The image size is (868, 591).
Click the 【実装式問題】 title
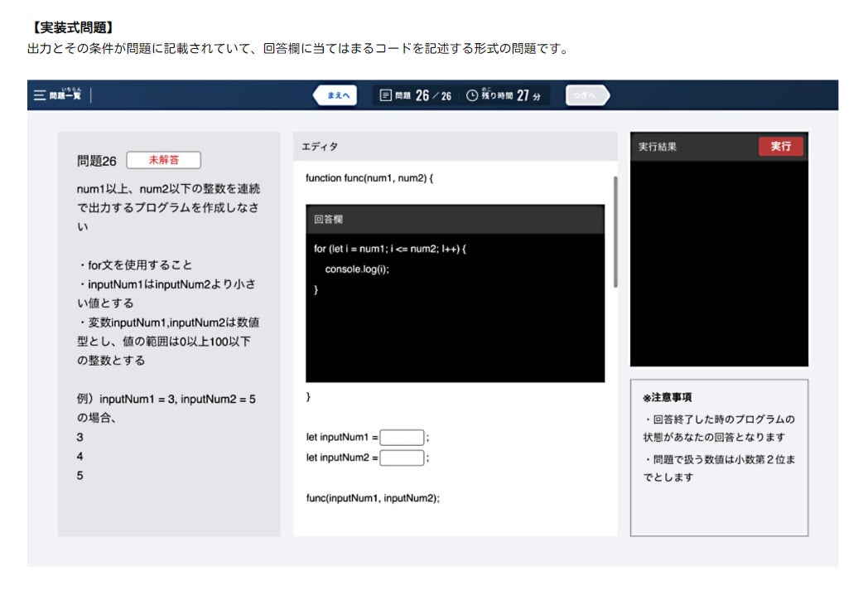click(72, 27)
